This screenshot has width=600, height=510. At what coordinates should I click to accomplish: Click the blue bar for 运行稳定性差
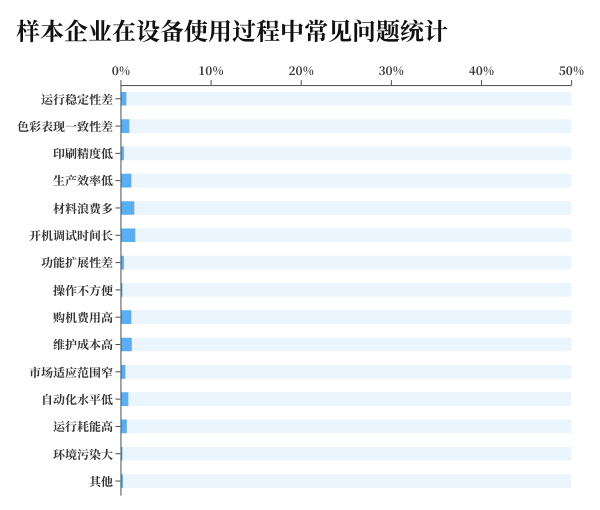(124, 99)
